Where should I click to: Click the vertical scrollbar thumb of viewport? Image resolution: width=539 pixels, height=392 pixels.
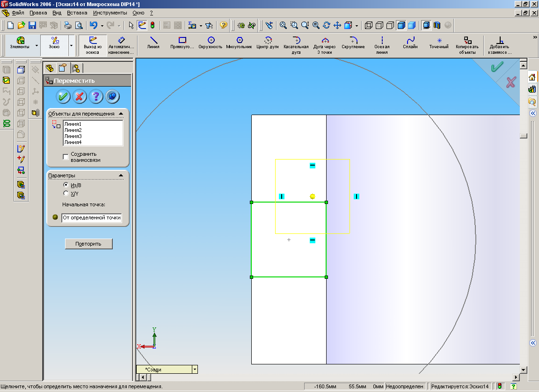(x=524, y=136)
